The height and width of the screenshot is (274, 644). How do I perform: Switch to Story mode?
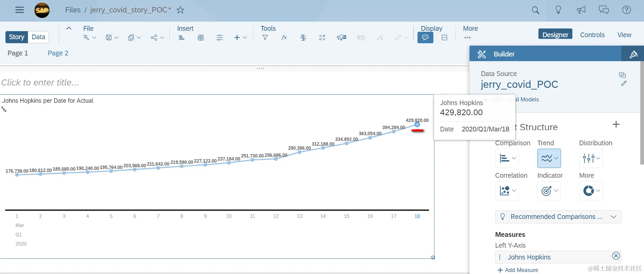[x=17, y=37]
